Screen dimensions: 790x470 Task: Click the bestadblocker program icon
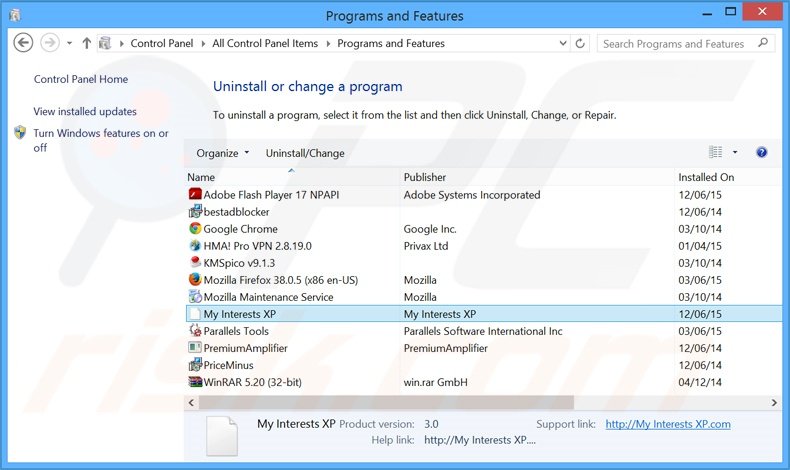[x=195, y=212]
